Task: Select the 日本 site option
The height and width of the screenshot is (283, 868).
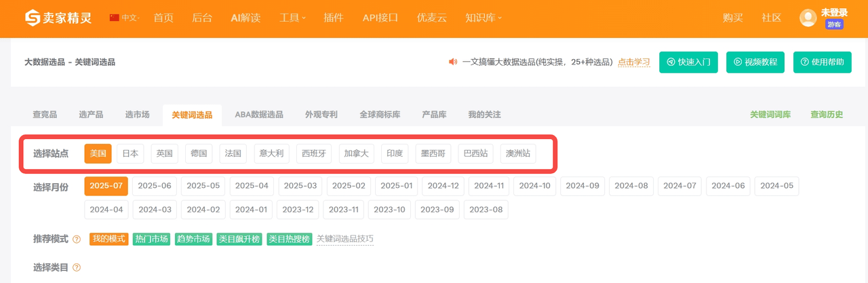Action: (x=130, y=153)
